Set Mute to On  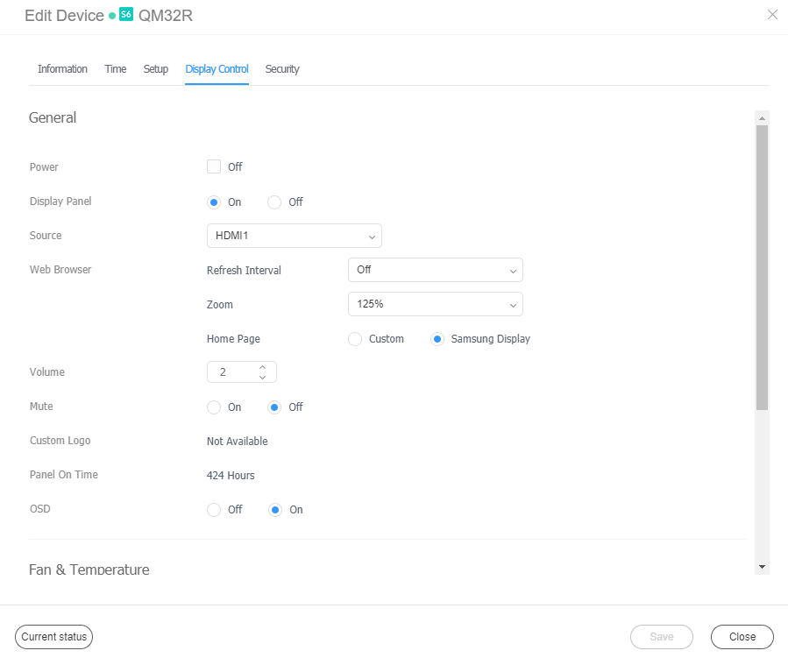(x=214, y=407)
